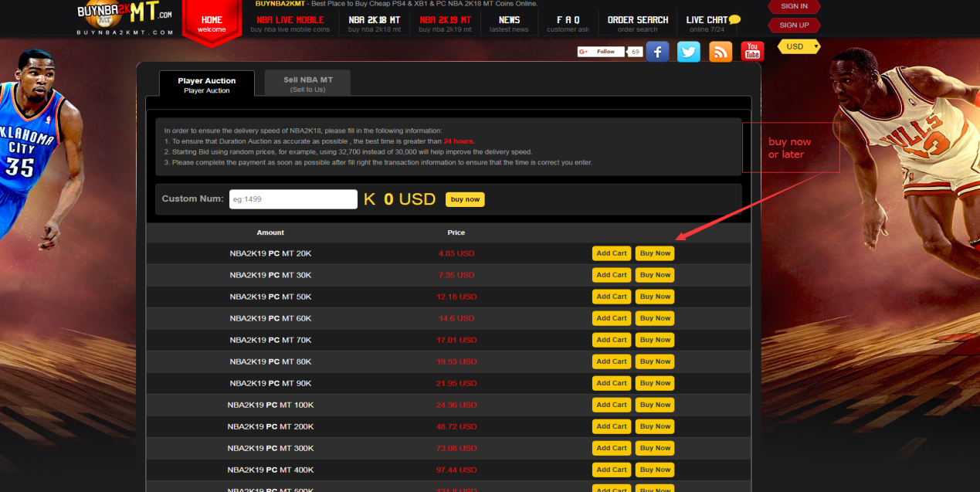Buy Now the NBA2K19 PC MT 30K
The height and width of the screenshot is (492, 980).
click(655, 275)
